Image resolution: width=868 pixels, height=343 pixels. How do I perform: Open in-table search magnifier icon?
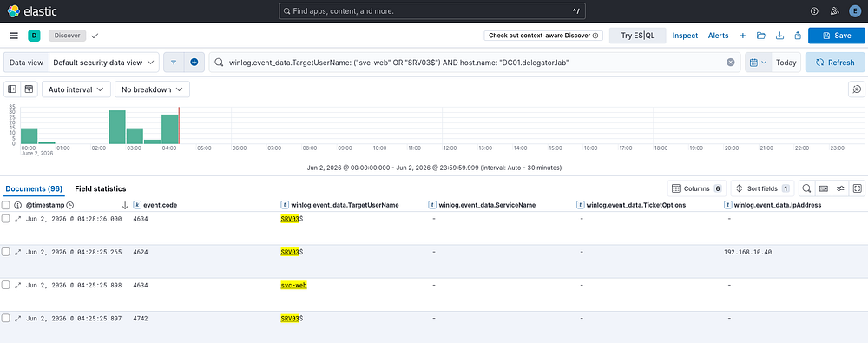(x=807, y=189)
